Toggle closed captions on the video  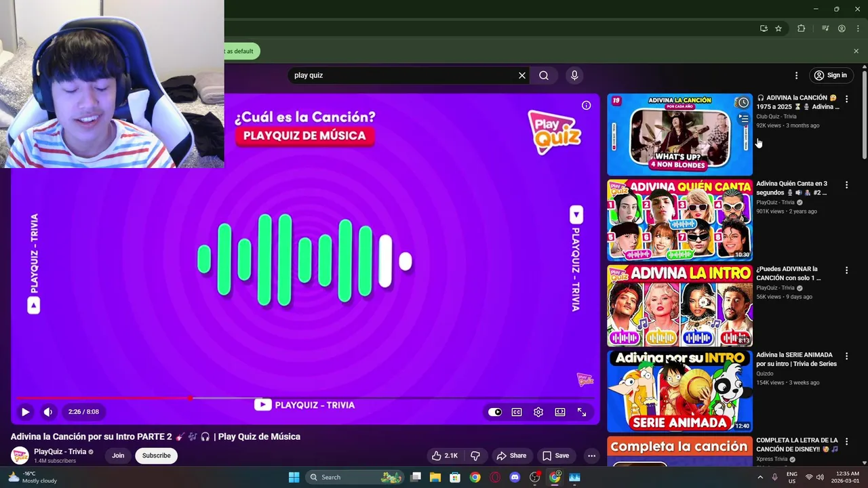tap(517, 412)
